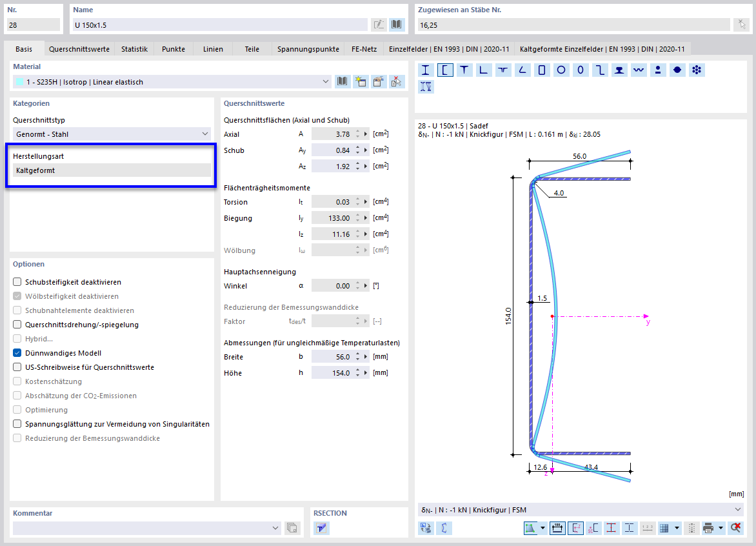The image size is (756, 546).
Task: Enable Schubsteifigkeit deaktivieren checkbox
Action: pos(17,281)
